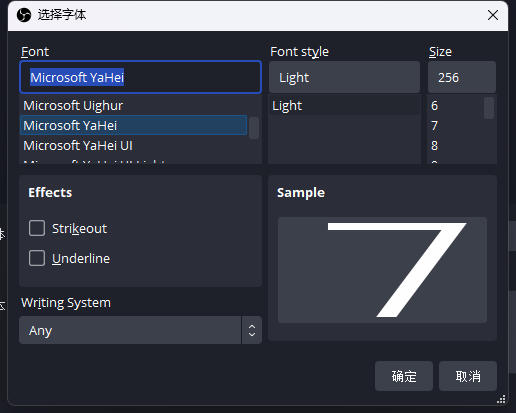Click the font list scrollbar handle
The height and width of the screenshot is (413, 516).
[x=254, y=128]
